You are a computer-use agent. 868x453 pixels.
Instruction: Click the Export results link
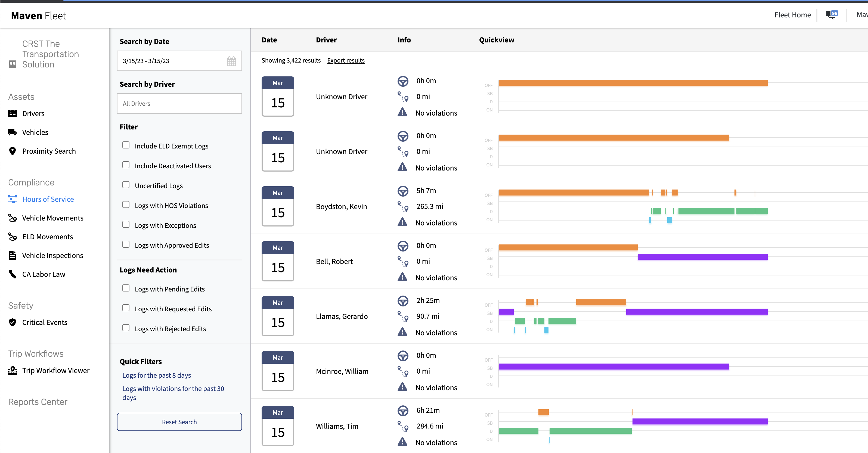pyautogui.click(x=346, y=60)
